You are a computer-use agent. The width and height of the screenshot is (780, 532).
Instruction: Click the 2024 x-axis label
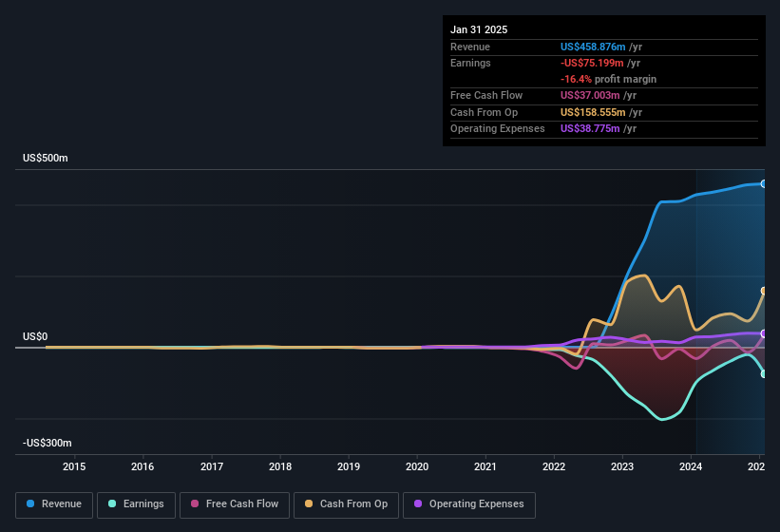691,466
